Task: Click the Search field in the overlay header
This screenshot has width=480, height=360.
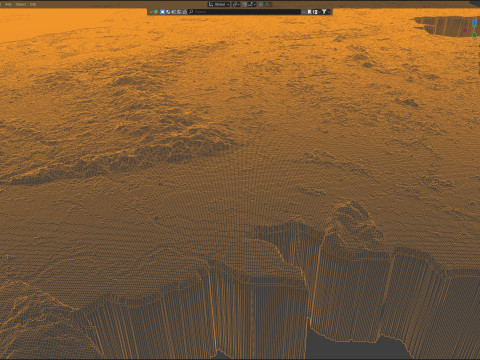Action: tap(245, 12)
